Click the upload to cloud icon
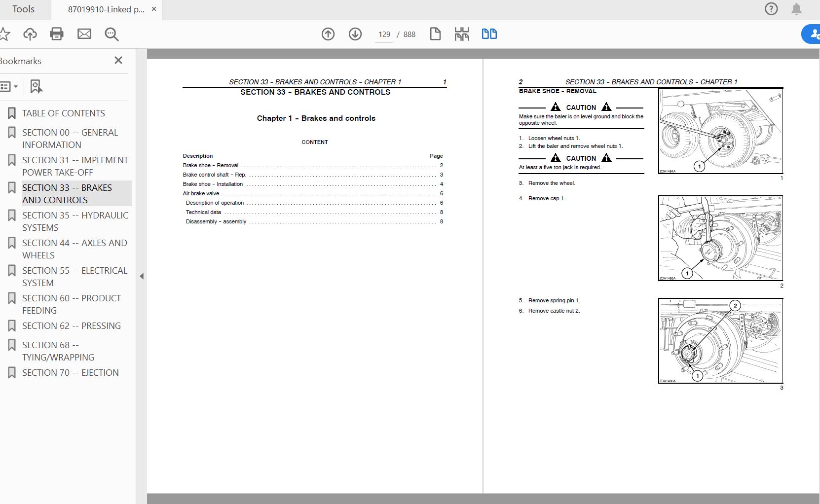Screen dimensions: 820x504 click(30, 34)
